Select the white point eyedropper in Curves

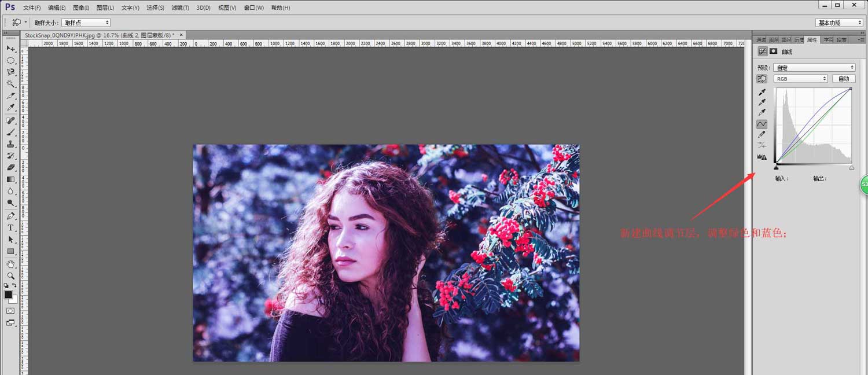point(762,112)
